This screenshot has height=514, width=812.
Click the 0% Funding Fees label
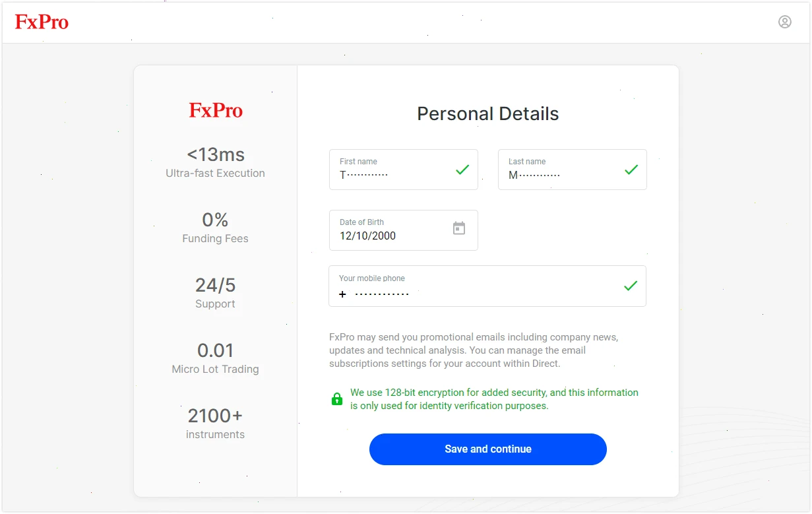215,228
